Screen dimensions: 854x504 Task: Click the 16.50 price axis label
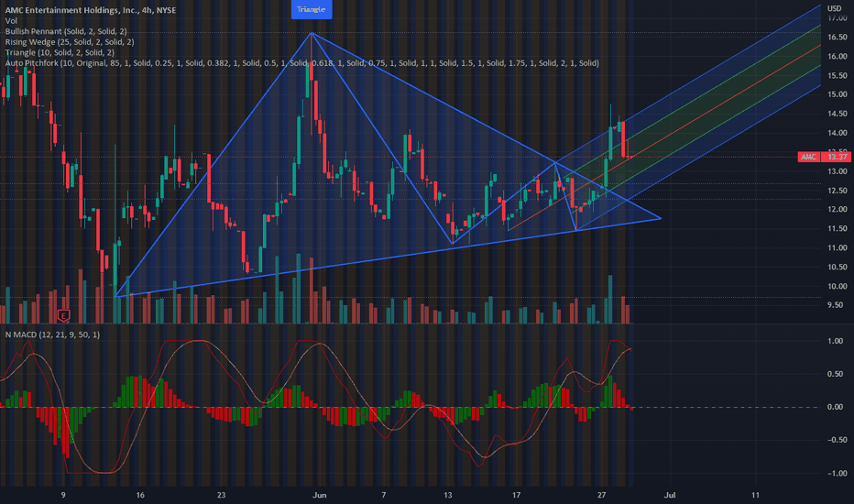pyautogui.click(x=838, y=37)
